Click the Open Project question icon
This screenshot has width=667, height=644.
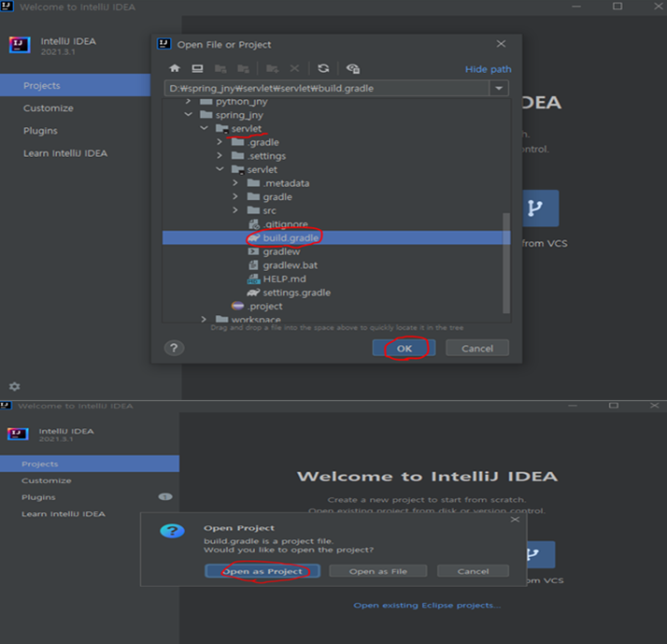[172, 531]
